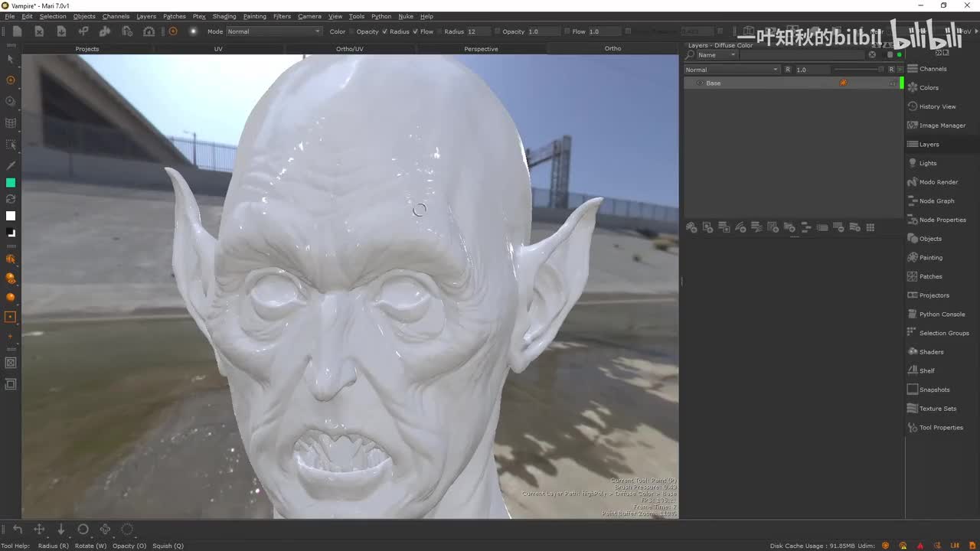980x551 pixels.
Task: Hide the Base layer with eye icon
Action: click(x=699, y=83)
